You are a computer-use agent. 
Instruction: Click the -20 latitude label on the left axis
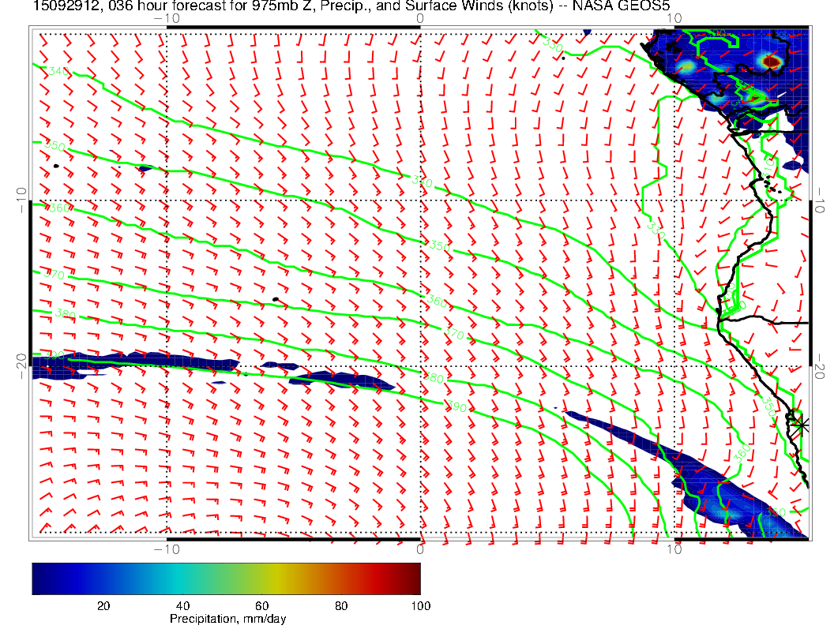[x=22, y=365]
